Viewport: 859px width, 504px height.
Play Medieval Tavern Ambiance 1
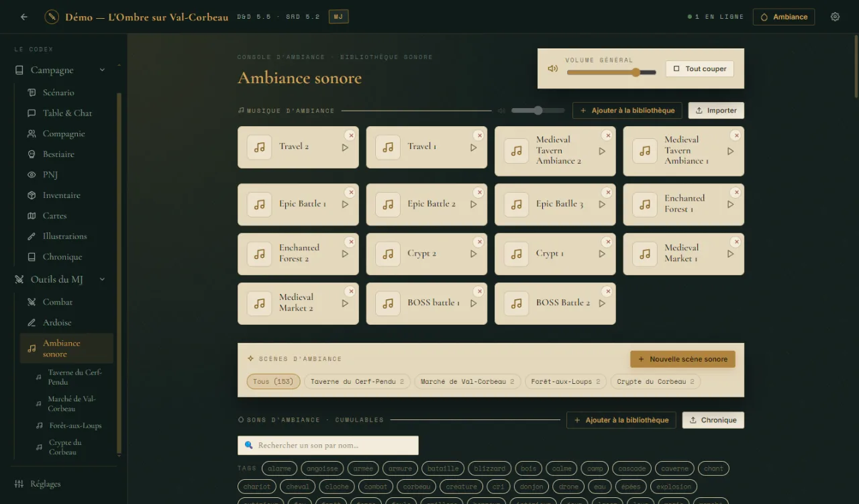point(730,151)
